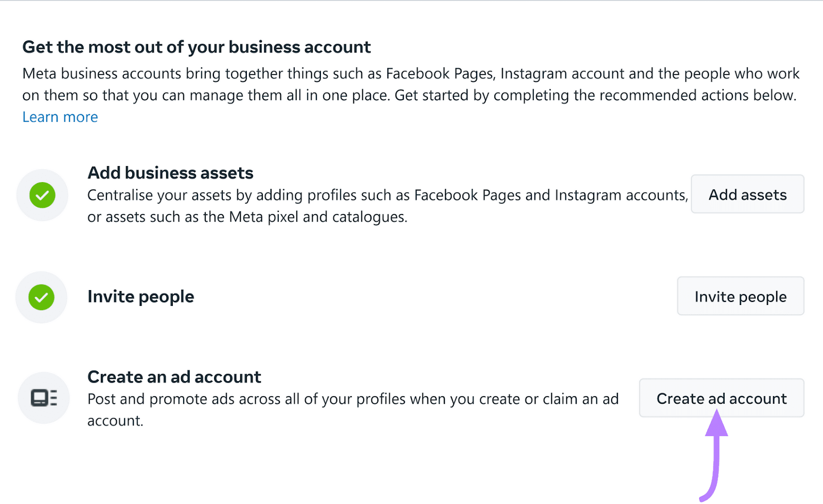Click the circular icon next to Create an ad account
The width and height of the screenshot is (823, 504).
click(44, 398)
